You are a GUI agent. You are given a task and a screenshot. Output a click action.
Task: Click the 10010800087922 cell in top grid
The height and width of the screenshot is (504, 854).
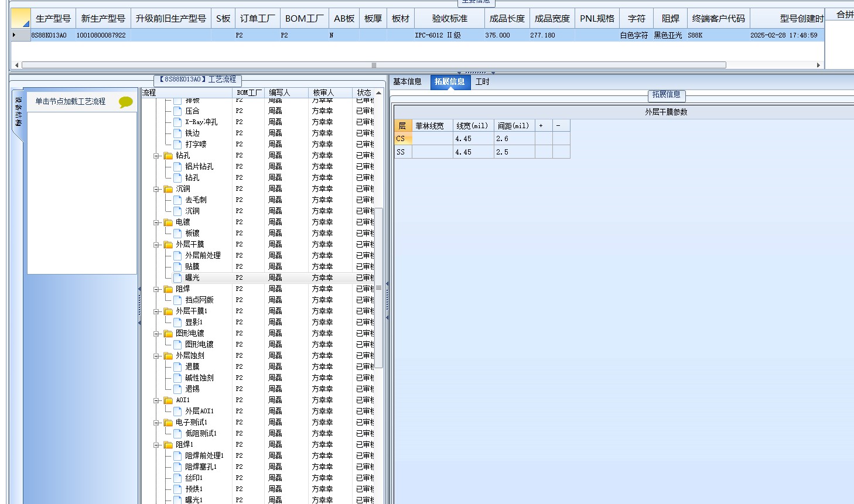(102, 35)
